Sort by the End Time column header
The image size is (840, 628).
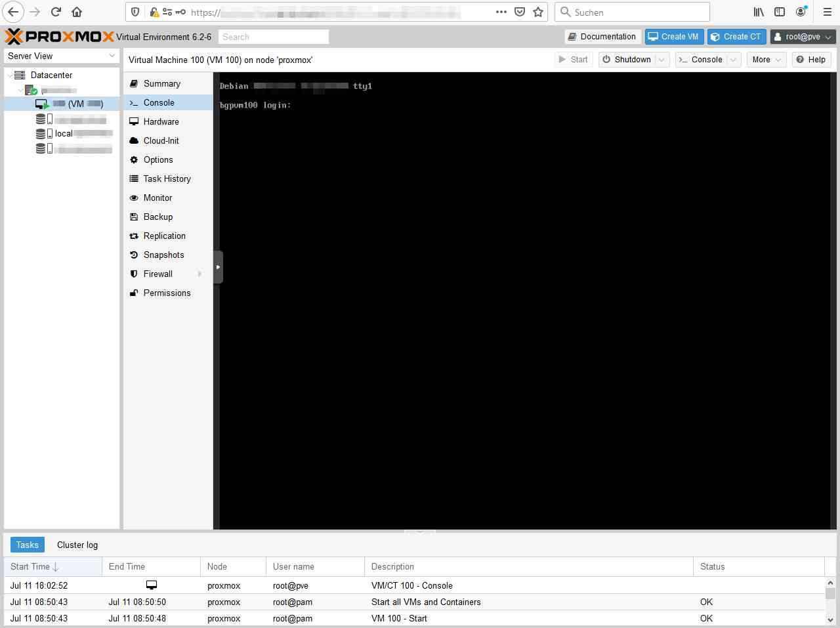(151, 566)
